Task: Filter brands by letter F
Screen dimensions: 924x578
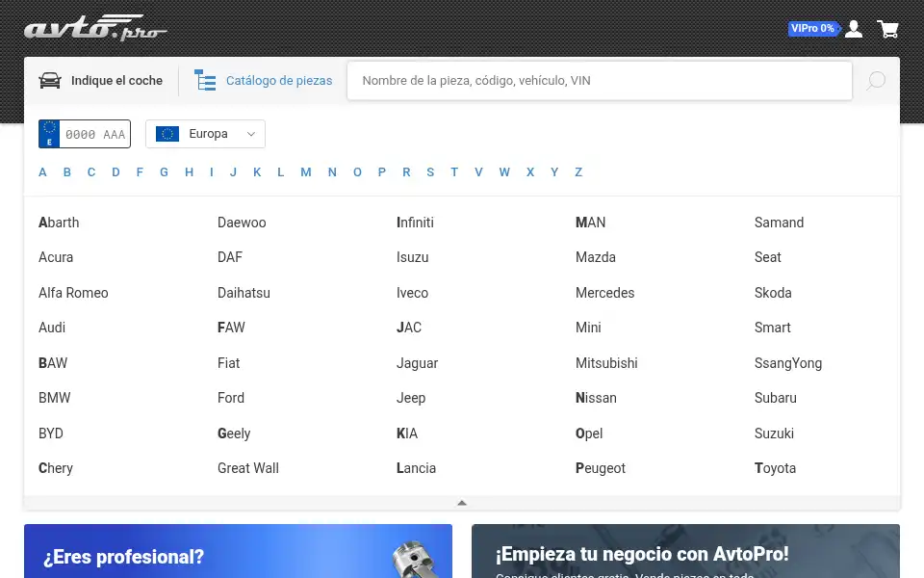Action: 140,172
